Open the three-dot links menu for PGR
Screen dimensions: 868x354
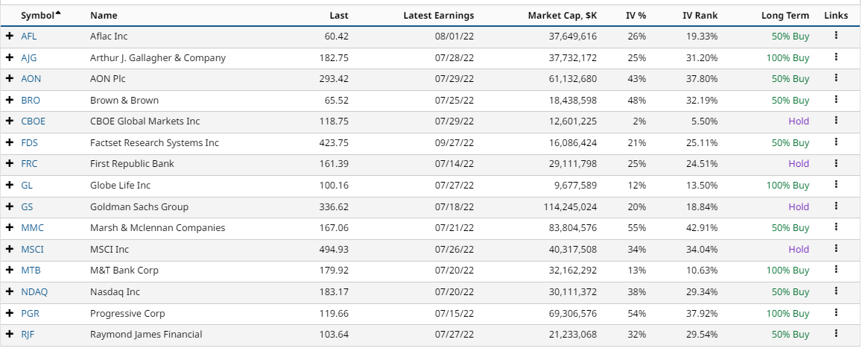836,313
